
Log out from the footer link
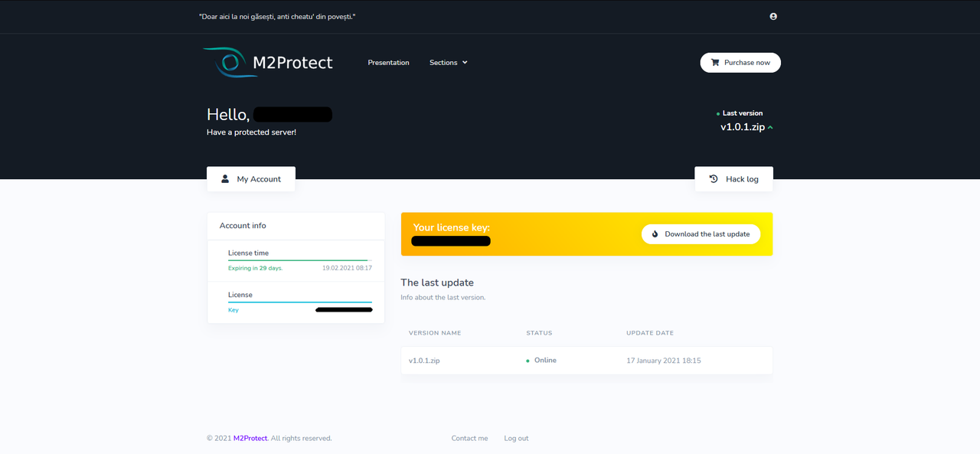pyautogui.click(x=516, y=439)
